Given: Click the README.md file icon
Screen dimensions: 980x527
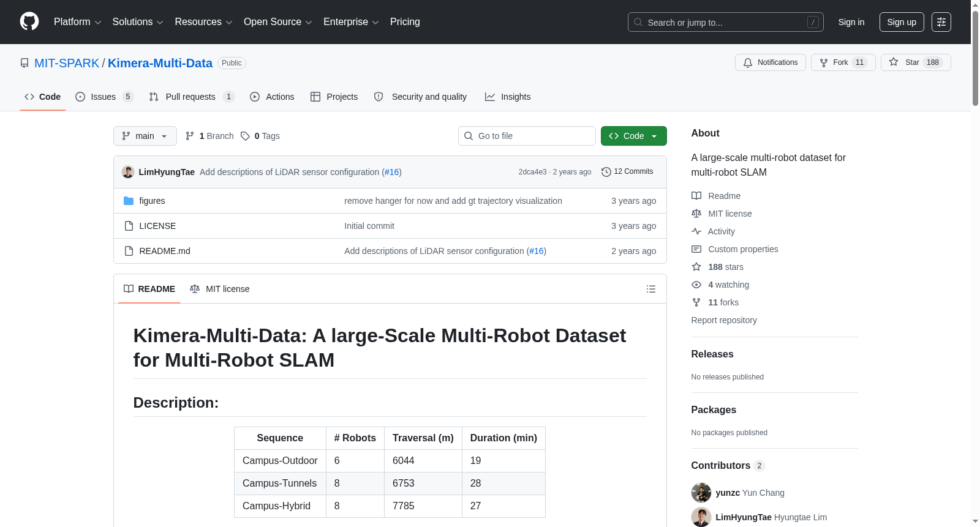Looking at the screenshot, I should point(129,251).
